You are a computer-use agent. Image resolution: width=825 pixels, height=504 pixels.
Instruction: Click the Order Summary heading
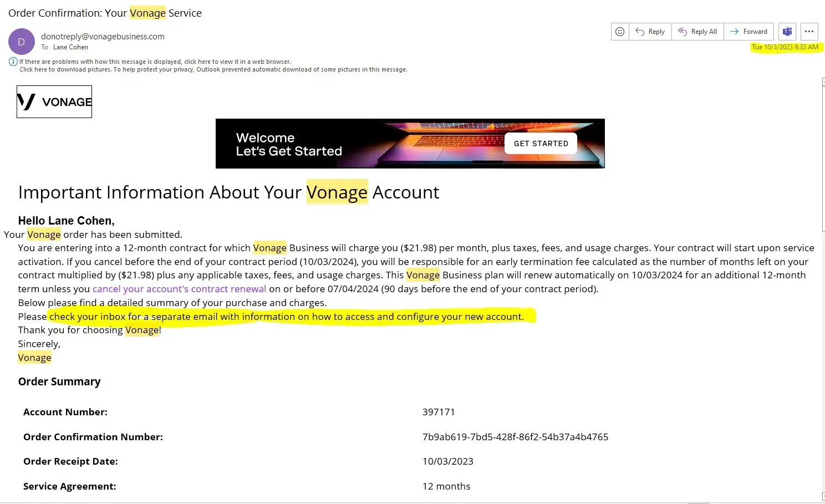click(x=59, y=381)
